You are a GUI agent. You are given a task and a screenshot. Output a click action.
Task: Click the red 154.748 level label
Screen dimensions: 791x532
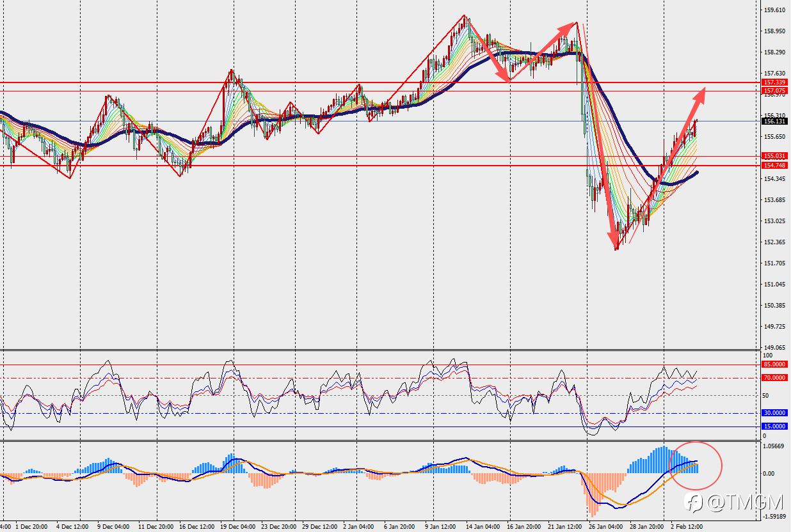point(774,166)
